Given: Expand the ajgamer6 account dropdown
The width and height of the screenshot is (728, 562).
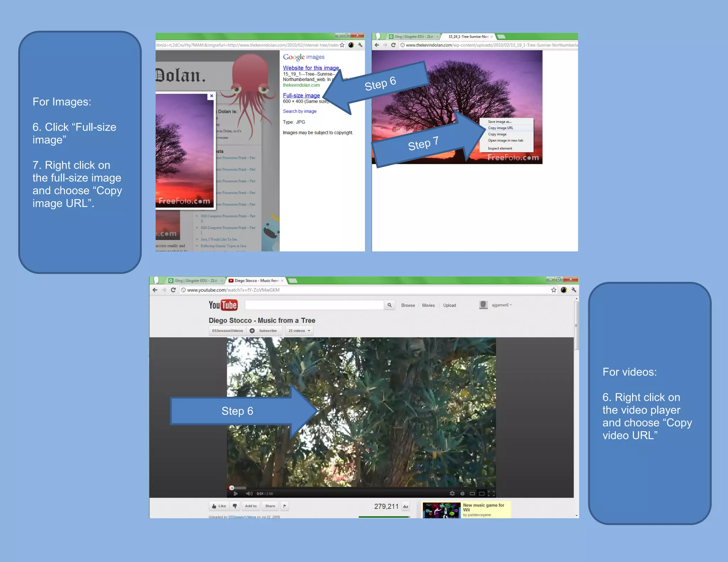Looking at the screenshot, I should [x=502, y=305].
